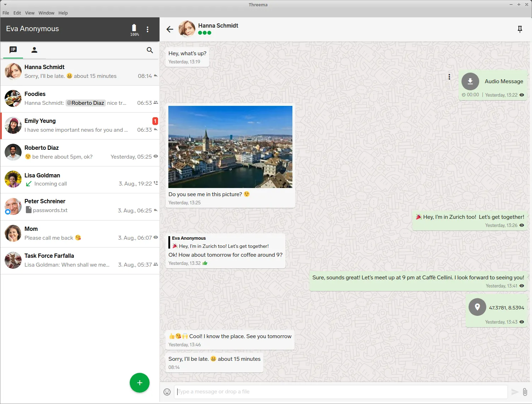This screenshot has width=532, height=404.
Task: Open the Peter Schreiner conversation
Action: point(80,206)
